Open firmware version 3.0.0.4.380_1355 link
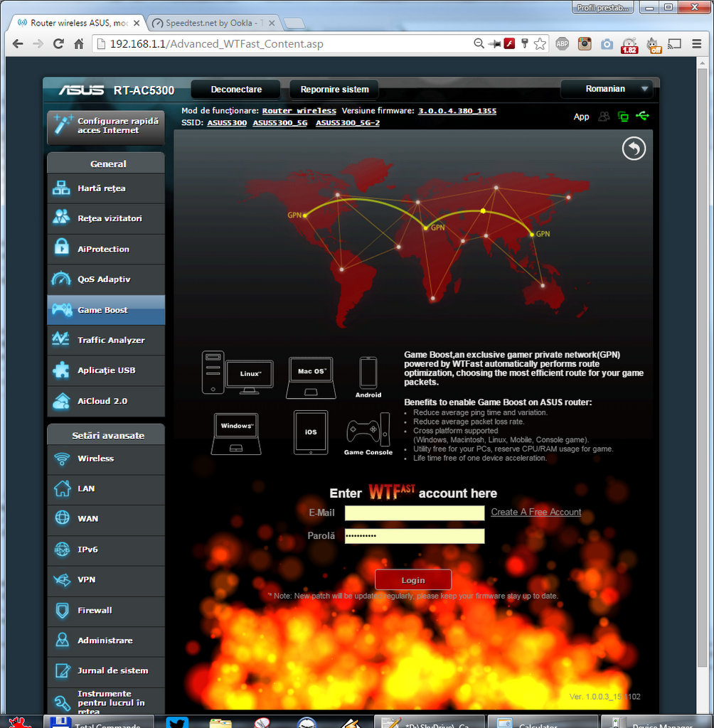714x728 pixels. pos(457,111)
